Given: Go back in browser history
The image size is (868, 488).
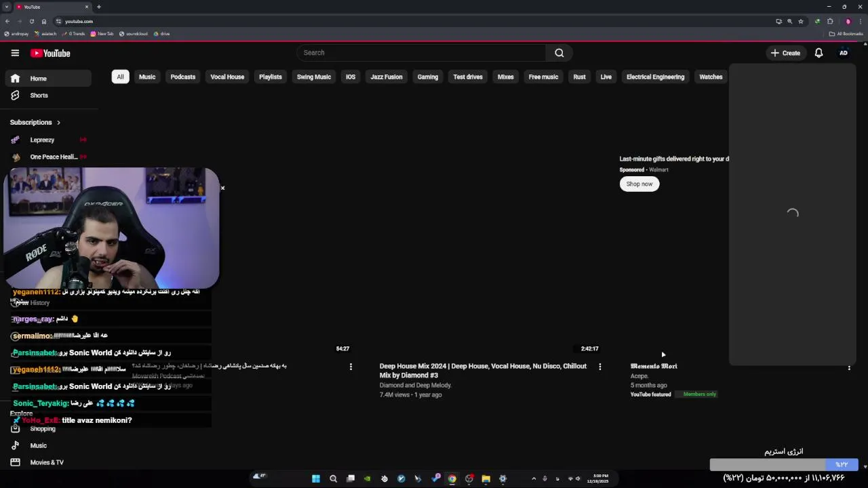Looking at the screenshot, I should click(7, 22).
